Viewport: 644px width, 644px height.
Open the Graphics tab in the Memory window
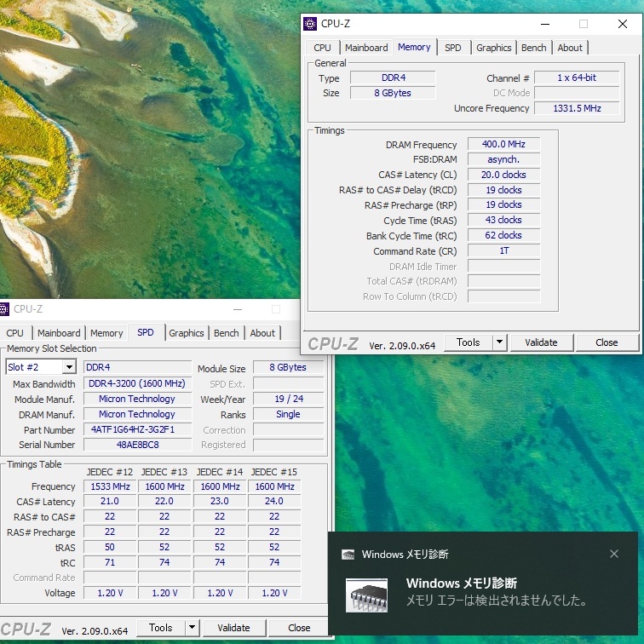click(494, 48)
